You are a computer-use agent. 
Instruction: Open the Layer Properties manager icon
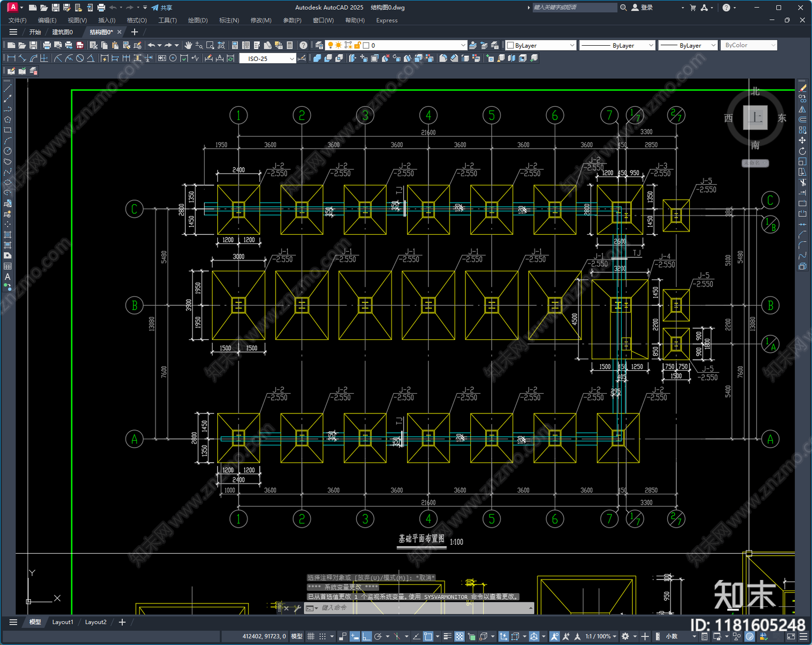[319, 45]
